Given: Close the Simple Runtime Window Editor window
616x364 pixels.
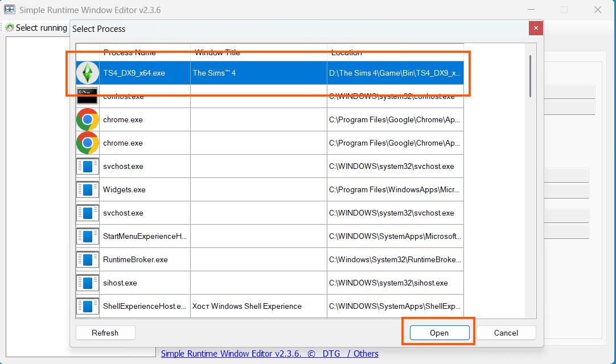Looking at the screenshot, I should [598, 10].
